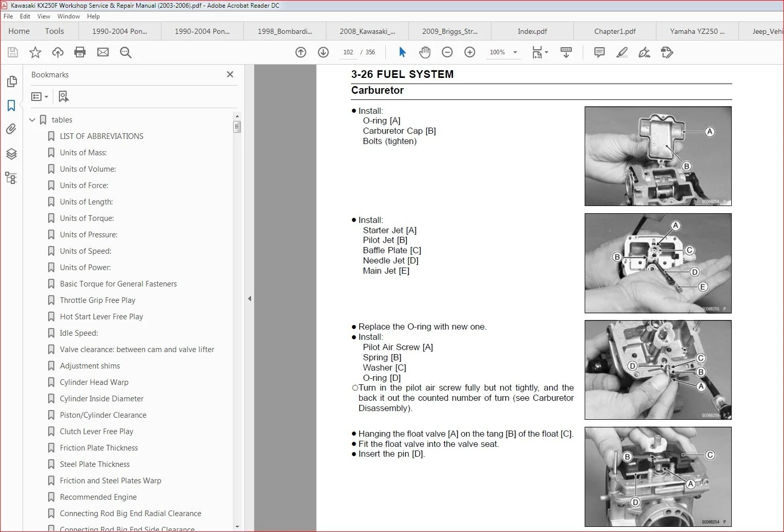Click the upload to cloud icon
Screen dimensions: 784x532
(x=58, y=52)
